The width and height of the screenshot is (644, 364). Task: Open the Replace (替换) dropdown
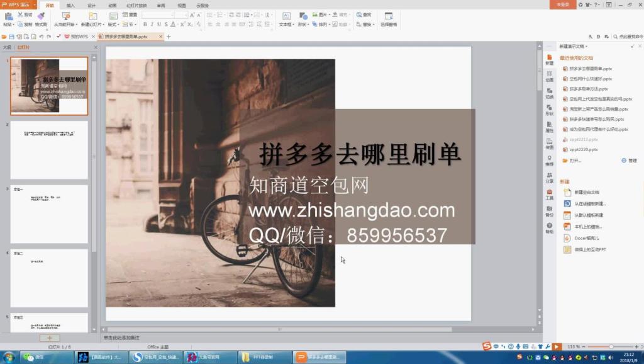(x=365, y=25)
